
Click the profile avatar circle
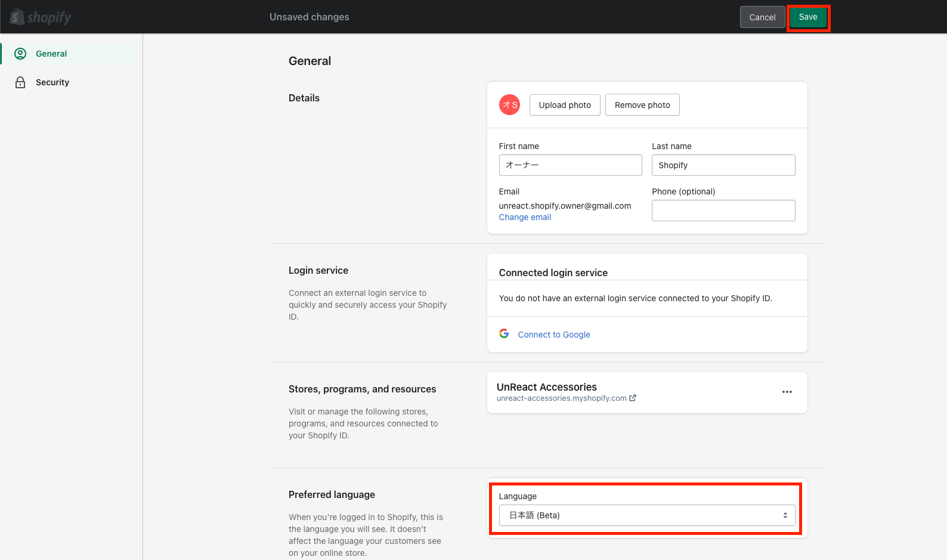pos(509,105)
